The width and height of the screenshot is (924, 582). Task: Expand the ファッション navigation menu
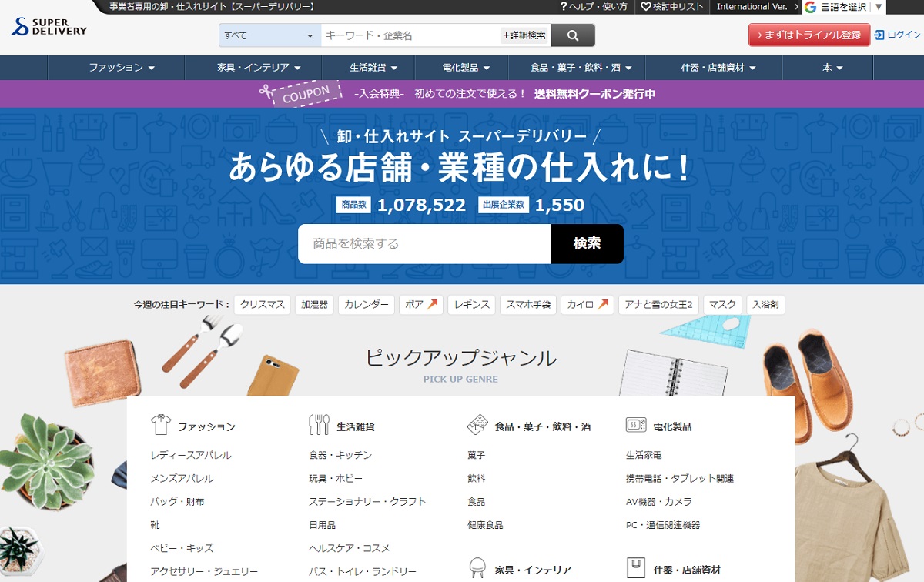point(122,68)
